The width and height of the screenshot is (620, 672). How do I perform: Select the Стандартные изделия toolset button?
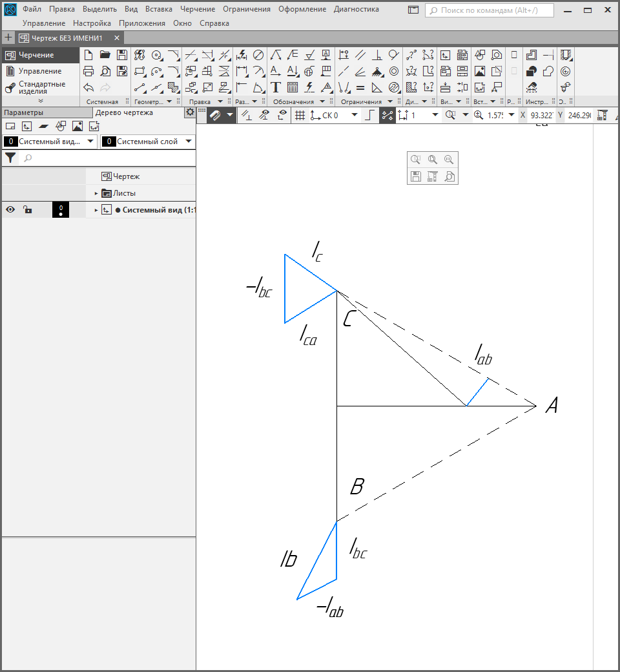[39, 87]
